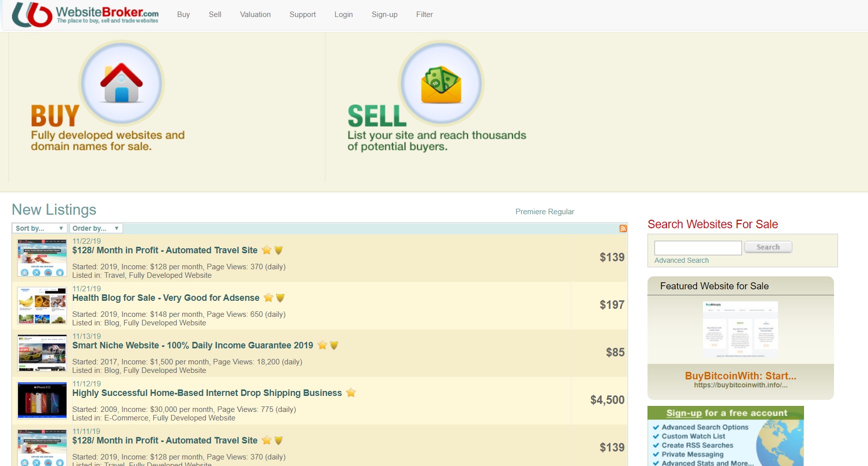Open the Filter menu
This screenshot has height=466, width=868.
tap(424, 15)
